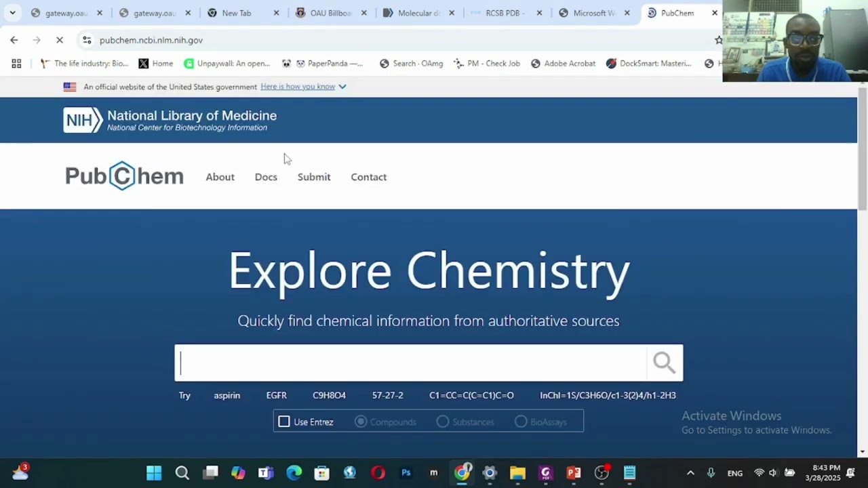Open Photoshop from taskbar

(x=406, y=472)
